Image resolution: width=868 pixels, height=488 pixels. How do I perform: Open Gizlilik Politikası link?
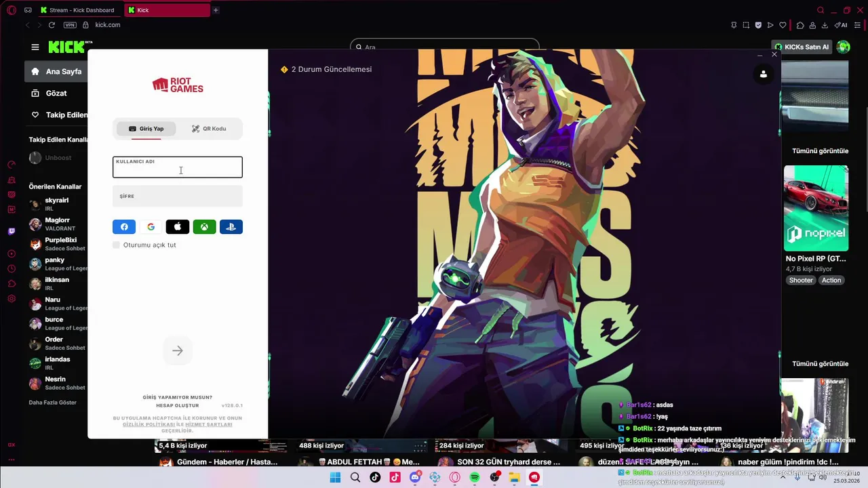(x=149, y=424)
